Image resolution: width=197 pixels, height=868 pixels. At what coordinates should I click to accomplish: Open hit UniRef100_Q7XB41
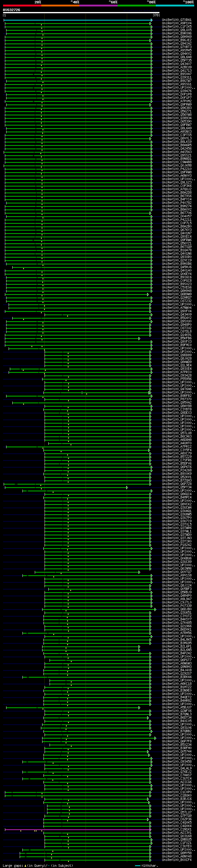point(177,20)
